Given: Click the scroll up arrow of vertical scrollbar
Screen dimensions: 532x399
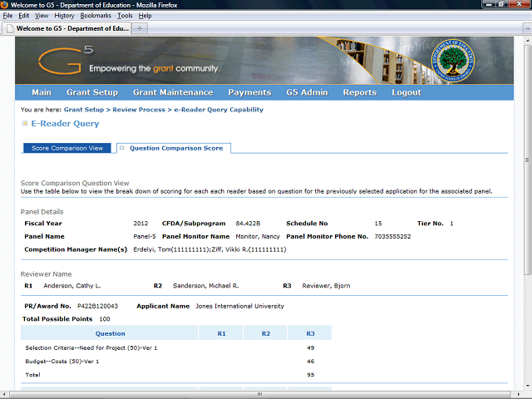Looking at the screenshot, I should pos(527,40).
